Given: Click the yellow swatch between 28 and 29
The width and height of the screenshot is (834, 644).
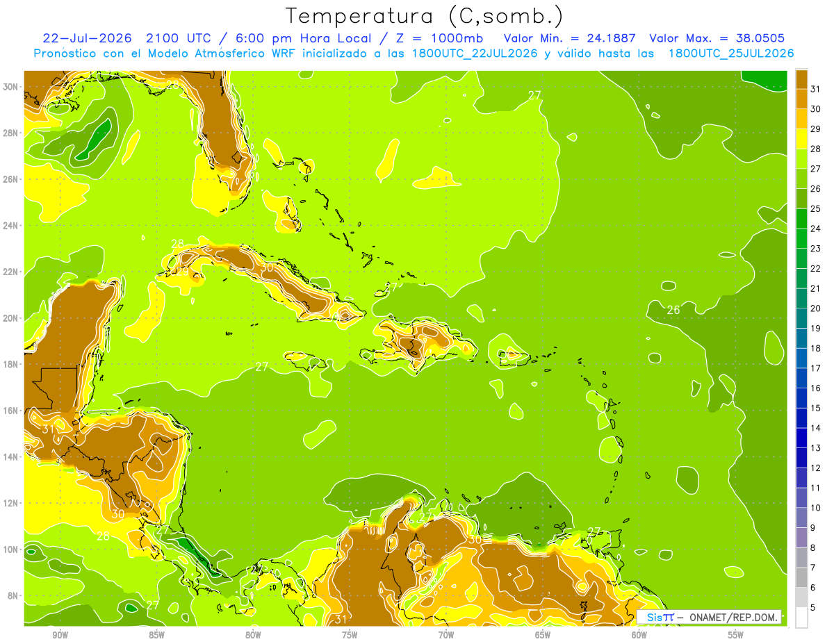Looking at the screenshot, I should pyautogui.click(x=801, y=139).
